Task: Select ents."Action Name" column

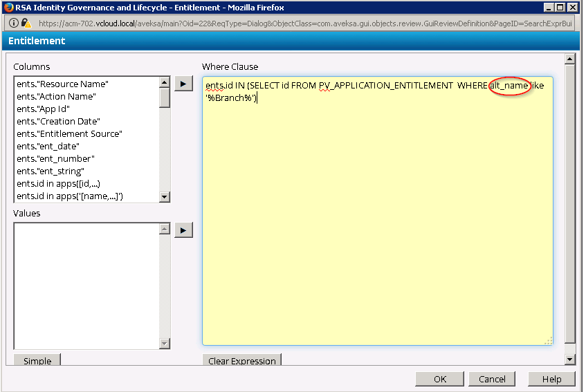Action: [56, 97]
